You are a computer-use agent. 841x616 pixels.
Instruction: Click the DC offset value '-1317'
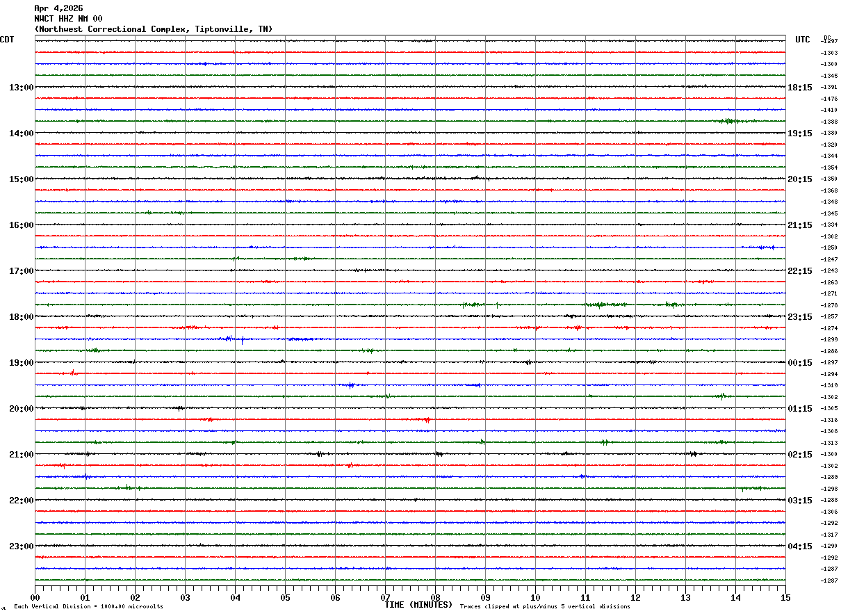coord(828,535)
